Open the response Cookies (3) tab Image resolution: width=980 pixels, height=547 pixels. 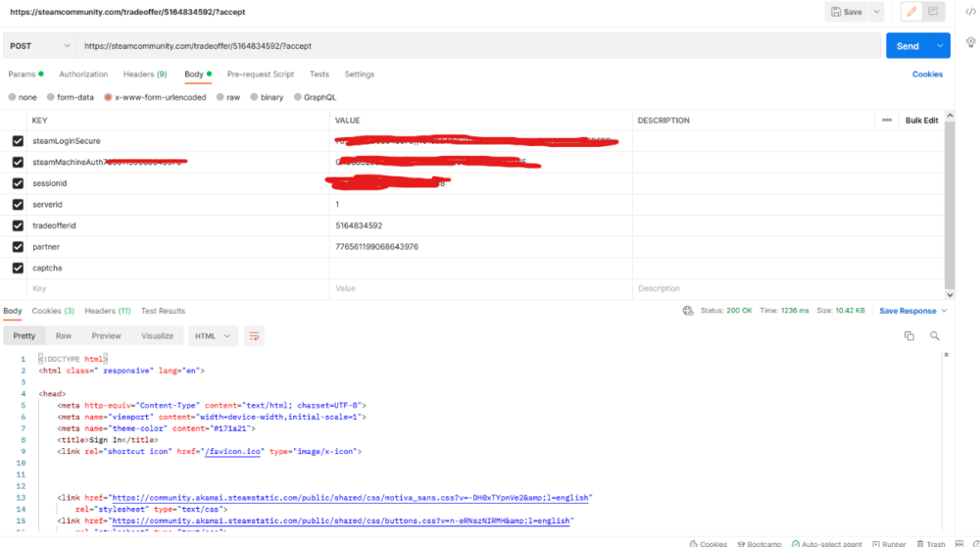pyautogui.click(x=53, y=311)
